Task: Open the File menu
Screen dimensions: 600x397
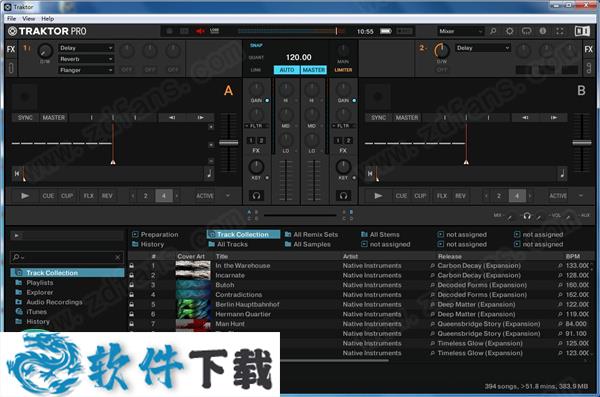Action: pos(11,18)
